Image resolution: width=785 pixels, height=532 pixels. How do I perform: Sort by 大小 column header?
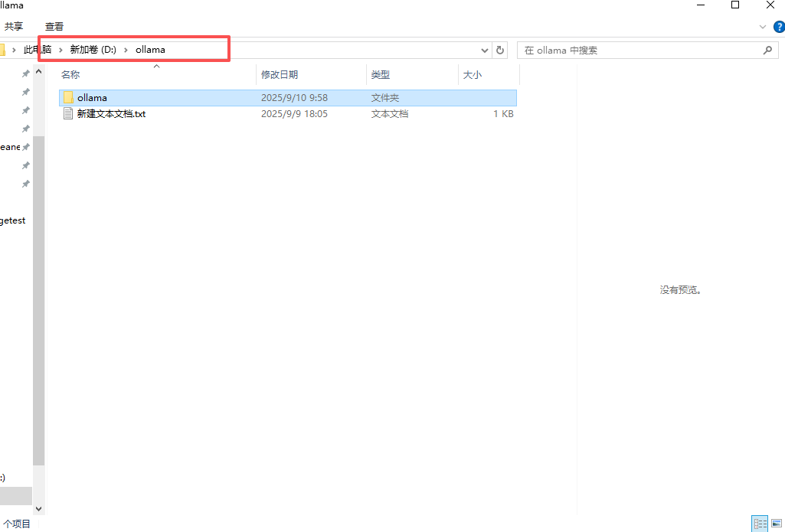pos(489,74)
